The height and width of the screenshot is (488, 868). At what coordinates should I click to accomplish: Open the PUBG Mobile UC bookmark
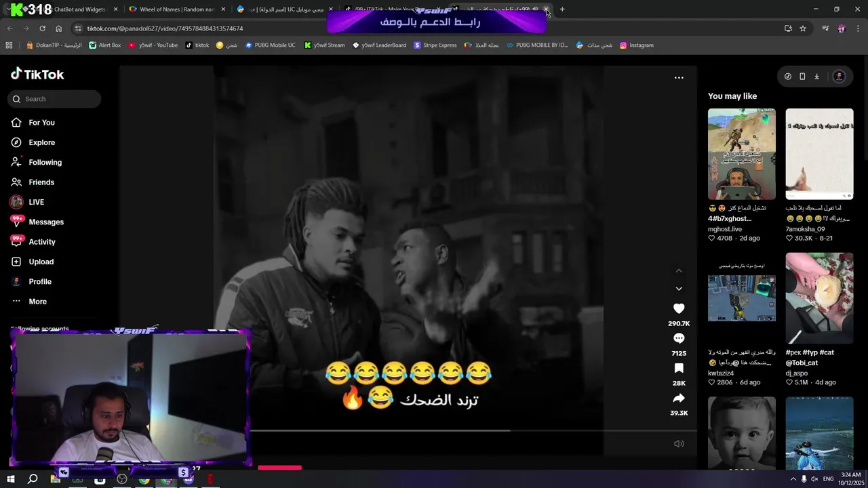[270, 45]
